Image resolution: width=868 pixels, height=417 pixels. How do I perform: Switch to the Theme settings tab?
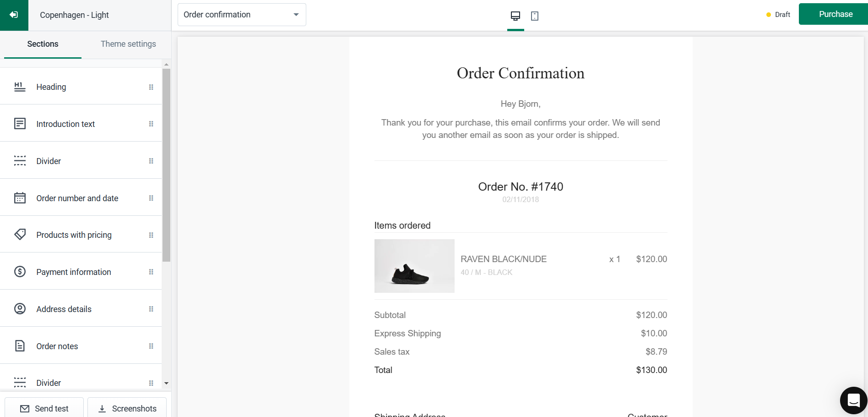pyautogui.click(x=128, y=44)
